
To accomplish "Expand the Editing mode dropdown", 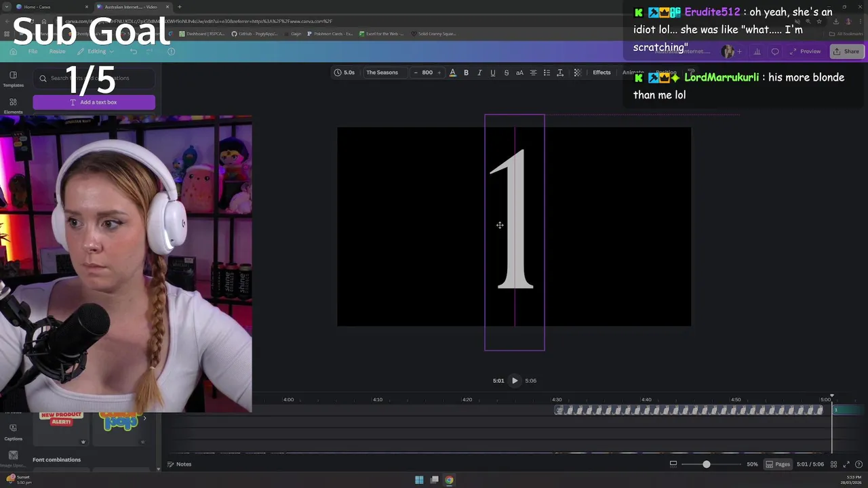I will pos(95,52).
